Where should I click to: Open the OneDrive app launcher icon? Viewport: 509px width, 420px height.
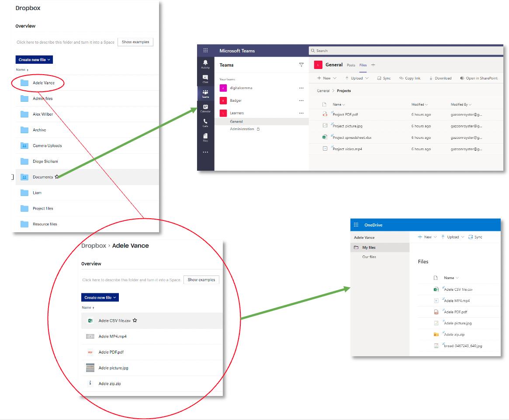tap(356, 225)
